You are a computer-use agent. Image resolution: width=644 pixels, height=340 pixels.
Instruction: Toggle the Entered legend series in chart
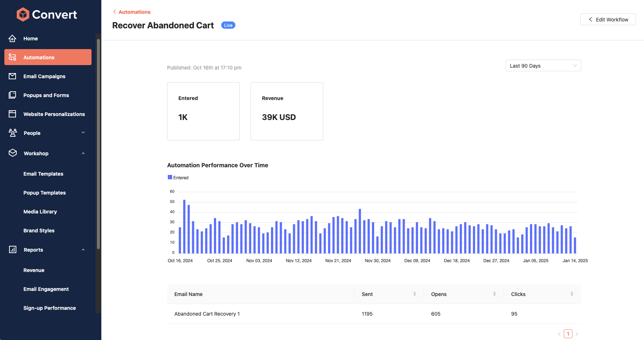178,178
